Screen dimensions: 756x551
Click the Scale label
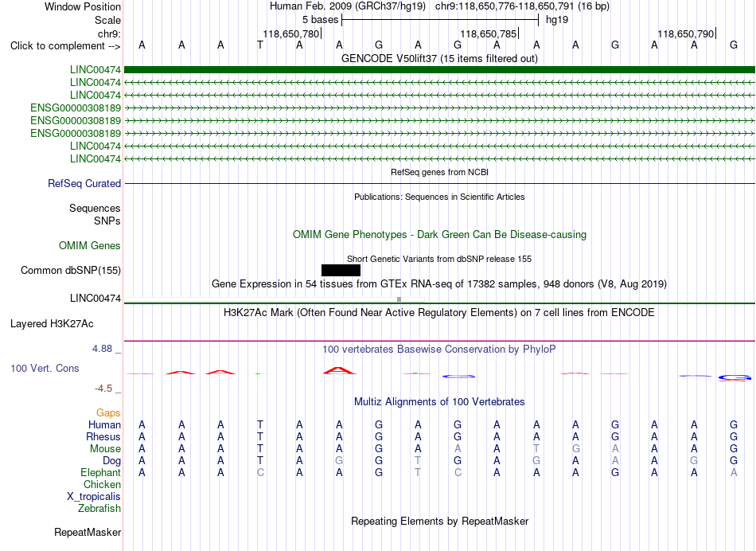click(x=107, y=20)
